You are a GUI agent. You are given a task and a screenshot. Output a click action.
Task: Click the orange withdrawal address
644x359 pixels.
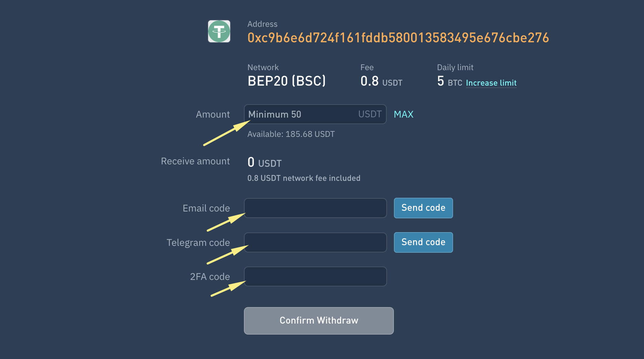click(398, 38)
